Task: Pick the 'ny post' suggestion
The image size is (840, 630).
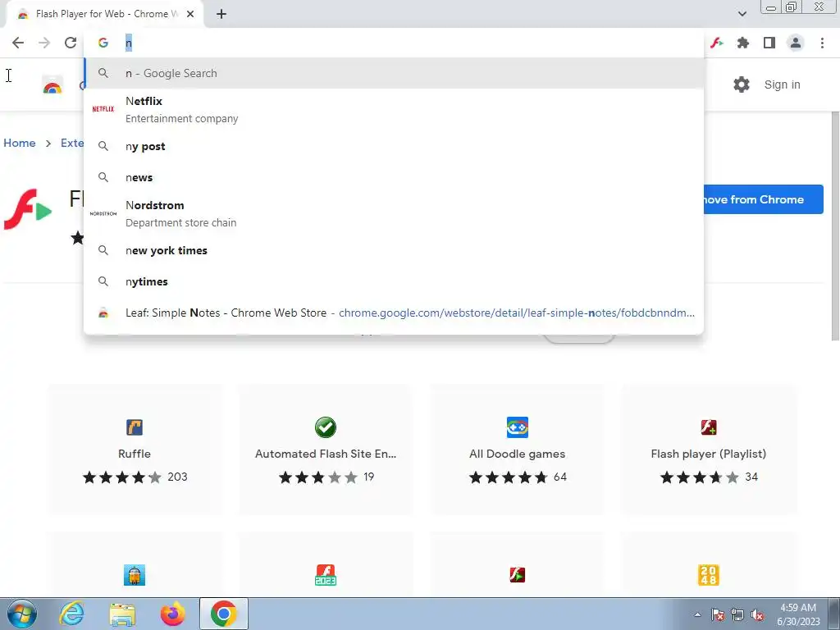Action: coord(394,146)
